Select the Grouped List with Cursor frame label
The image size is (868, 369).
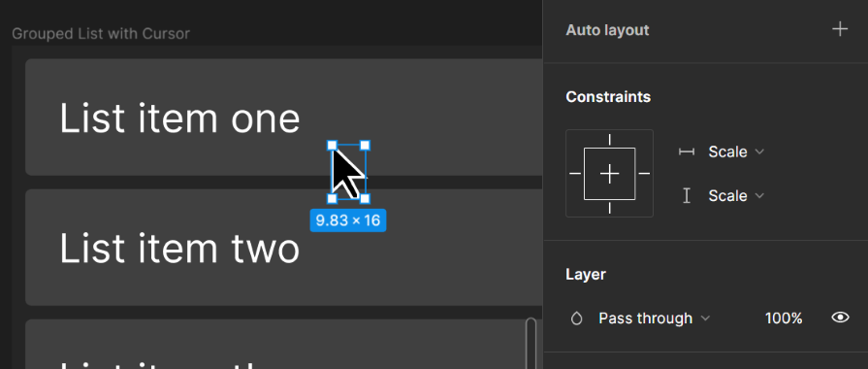(101, 34)
